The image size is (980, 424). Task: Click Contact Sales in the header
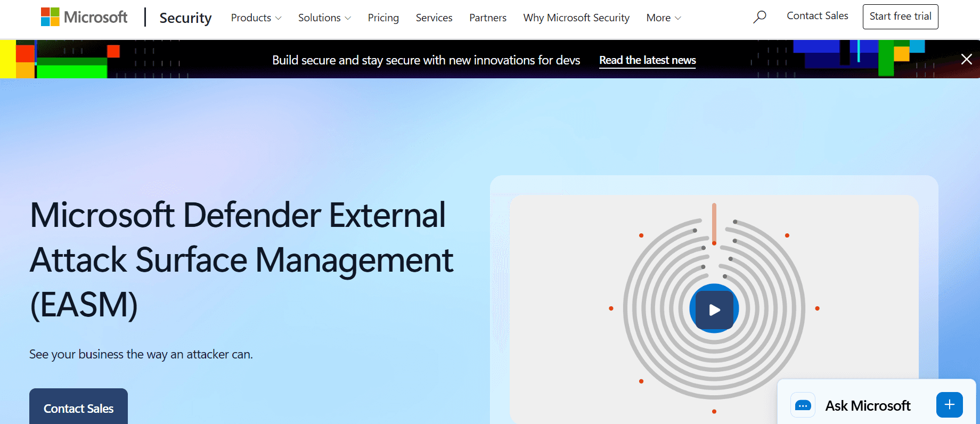point(818,16)
